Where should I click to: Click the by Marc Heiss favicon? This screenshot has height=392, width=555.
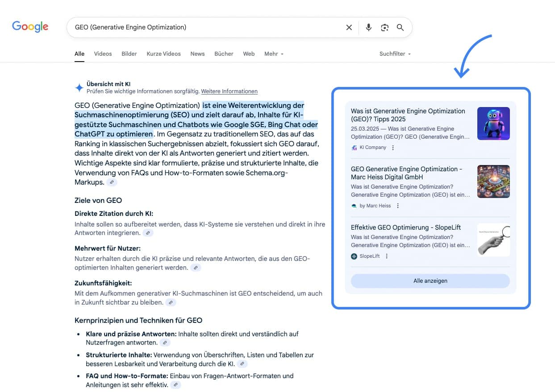(x=354, y=206)
